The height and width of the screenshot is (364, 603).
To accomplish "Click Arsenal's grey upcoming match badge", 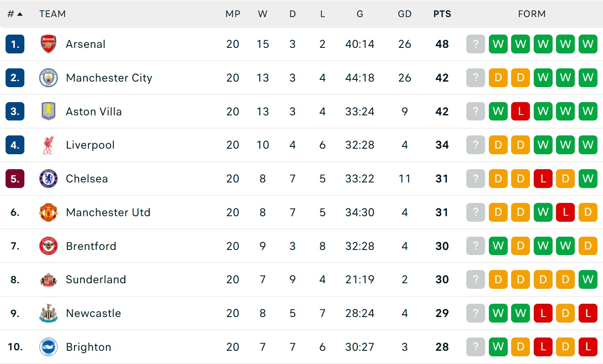I will pos(475,44).
